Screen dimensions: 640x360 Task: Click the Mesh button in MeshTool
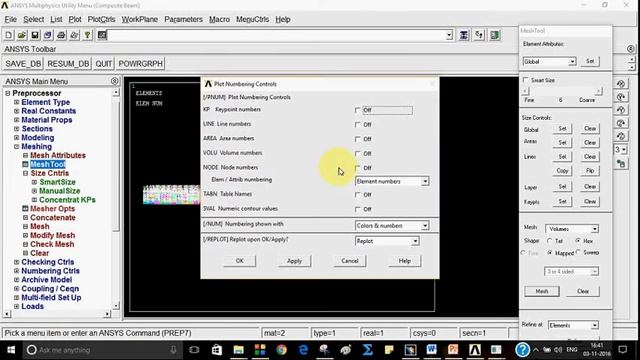pos(542,291)
